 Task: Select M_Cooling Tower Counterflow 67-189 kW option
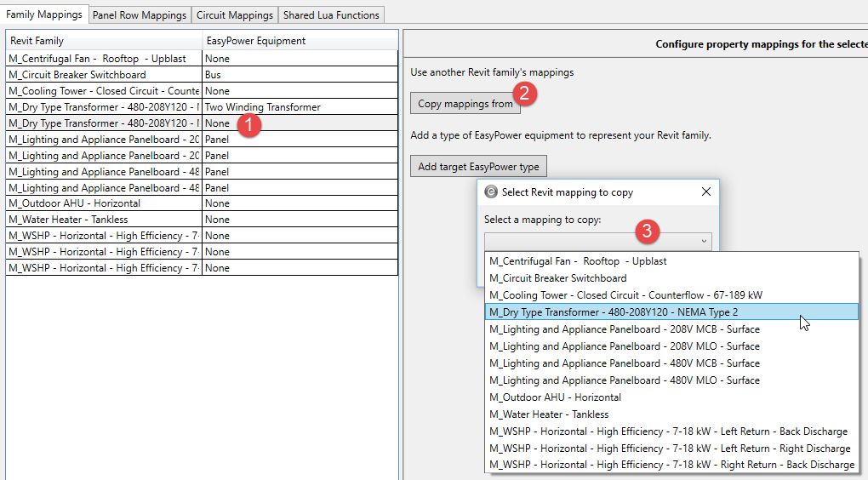[625, 295]
